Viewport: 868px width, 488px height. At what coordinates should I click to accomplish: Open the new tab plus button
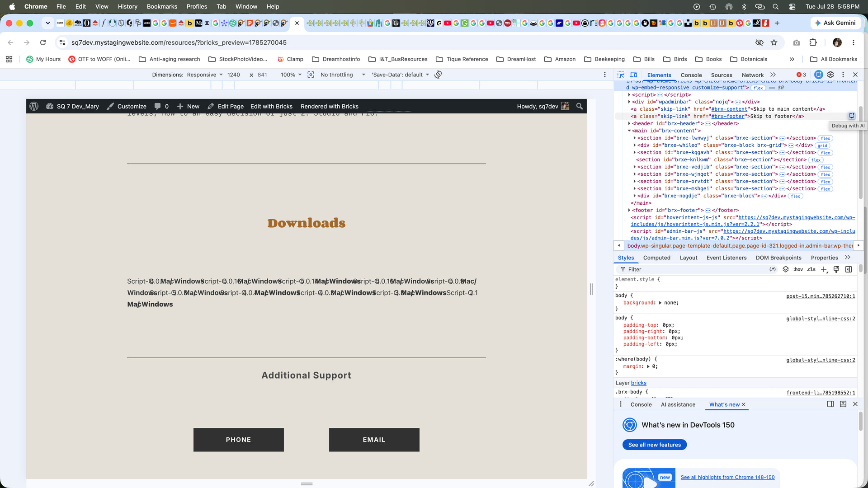click(x=777, y=23)
